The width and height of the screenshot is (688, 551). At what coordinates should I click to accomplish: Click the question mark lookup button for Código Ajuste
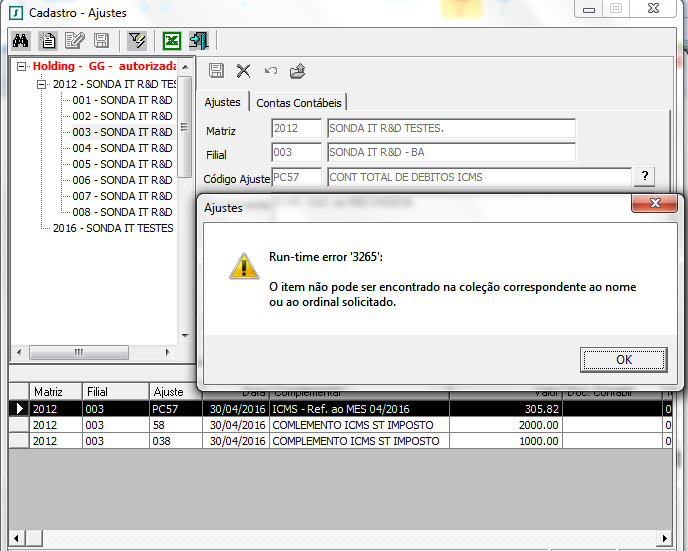pos(645,176)
